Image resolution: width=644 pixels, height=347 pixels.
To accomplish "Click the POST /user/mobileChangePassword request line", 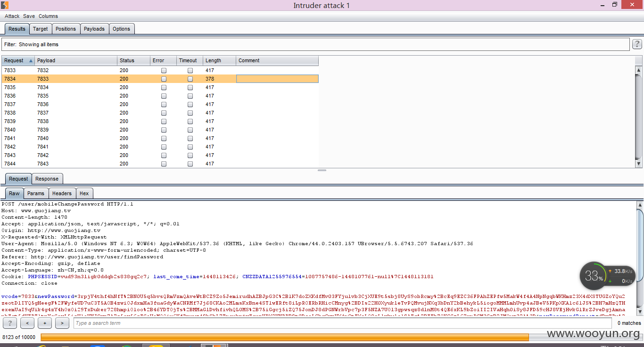I will pyautogui.click(x=67, y=204).
